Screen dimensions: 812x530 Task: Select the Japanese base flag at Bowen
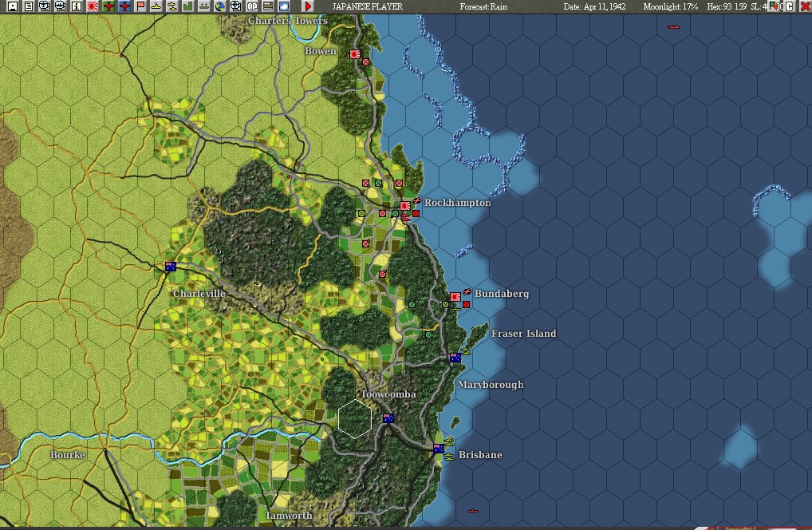(x=355, y=54)
